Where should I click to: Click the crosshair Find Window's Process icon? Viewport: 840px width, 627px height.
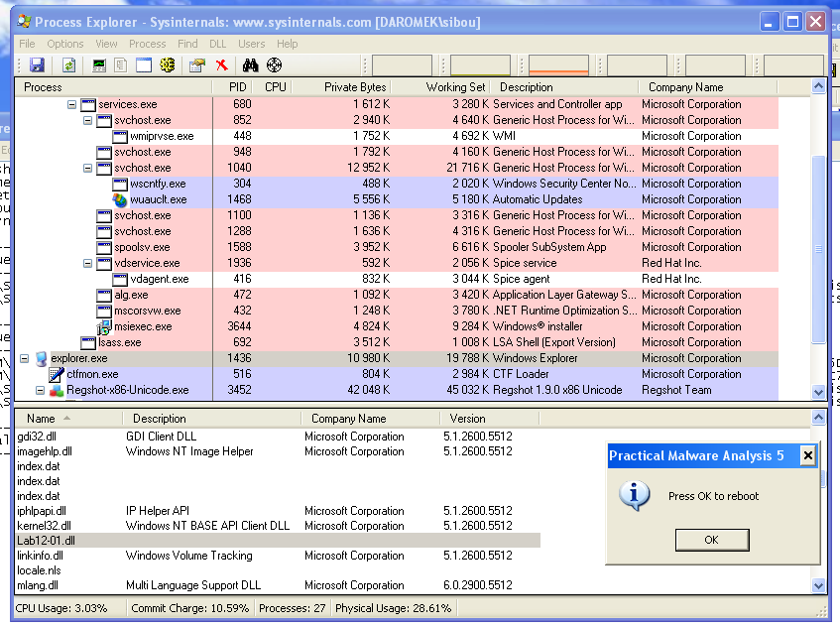[x=275, y=65]
